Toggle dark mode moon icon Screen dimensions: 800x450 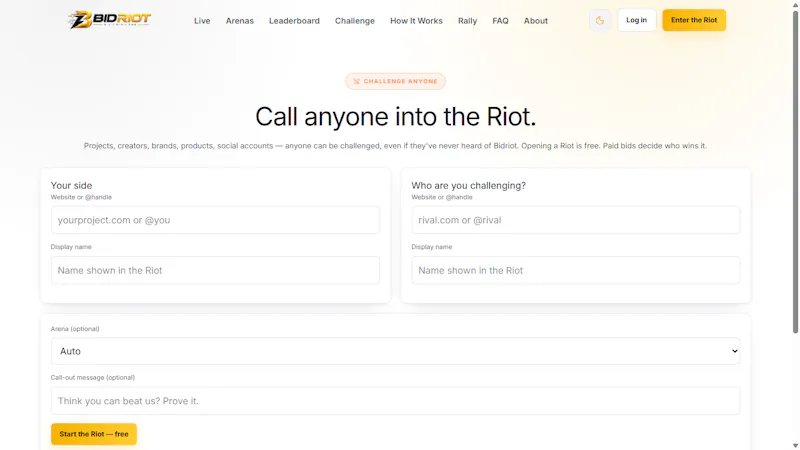click(600, 20)
